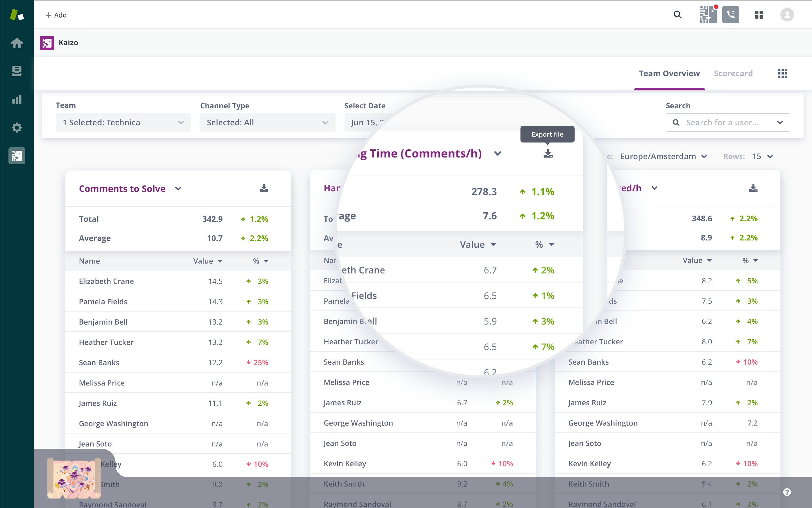Click the search icon in user search field
This screenshot has width=812, height=508.
676,122
